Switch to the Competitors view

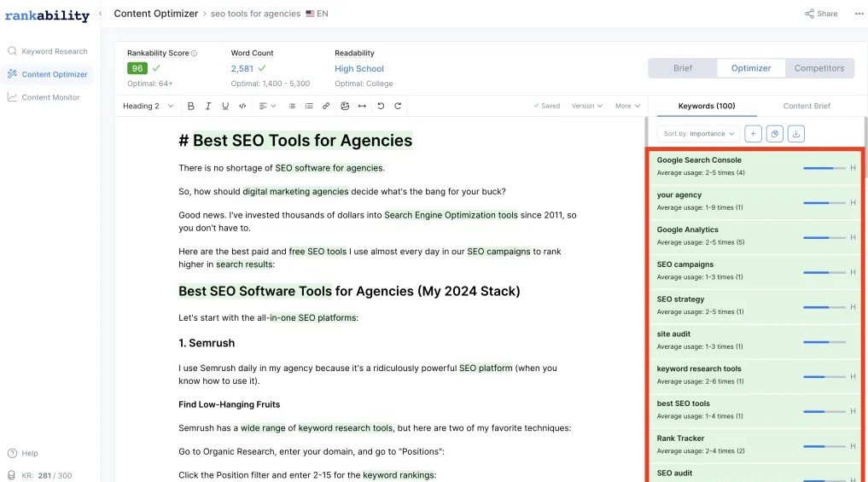click(x=819, y=68)
